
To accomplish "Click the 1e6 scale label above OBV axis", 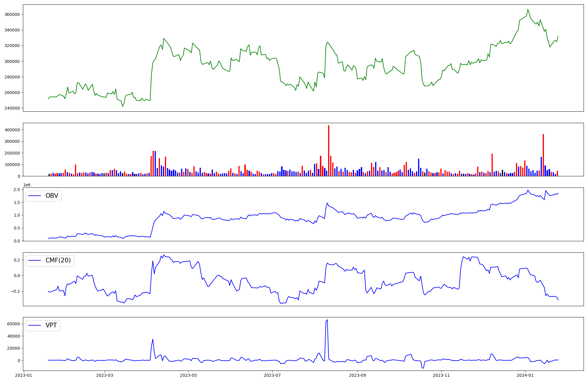I will (x=27, y=185).
